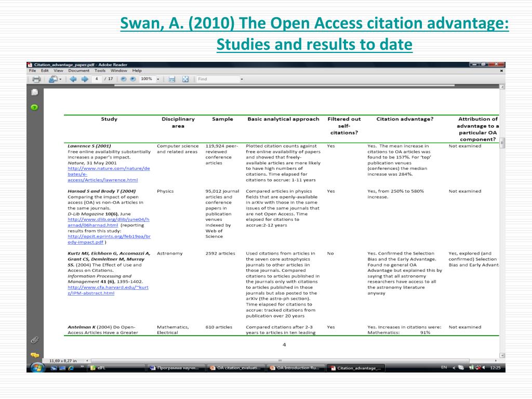Click the Harnad S and Brody T (2004) title
This screenshot has width=532, height=399.
point(101,191)
